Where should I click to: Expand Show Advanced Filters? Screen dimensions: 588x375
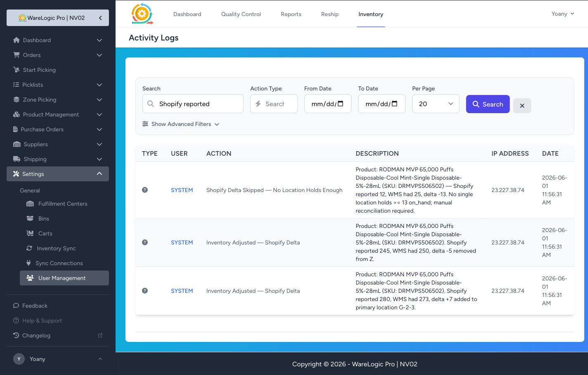[181, 124]
